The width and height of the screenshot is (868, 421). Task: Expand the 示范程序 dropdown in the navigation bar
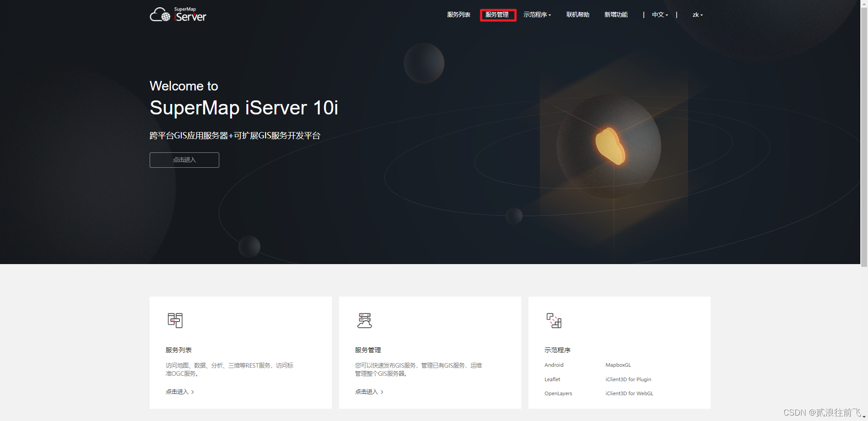click(537, 14)
